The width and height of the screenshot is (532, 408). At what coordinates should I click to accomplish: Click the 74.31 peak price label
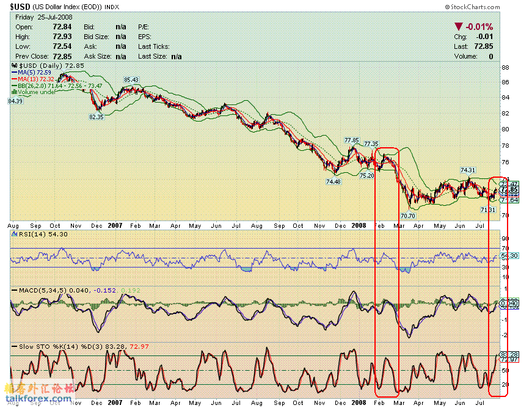468,170
